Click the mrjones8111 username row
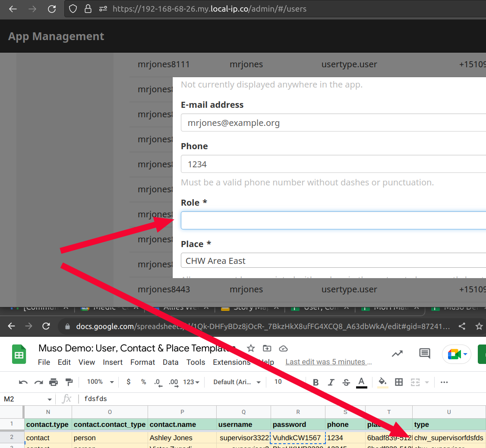The height and width of the screenshot is (448, 486). coord(164,64)
